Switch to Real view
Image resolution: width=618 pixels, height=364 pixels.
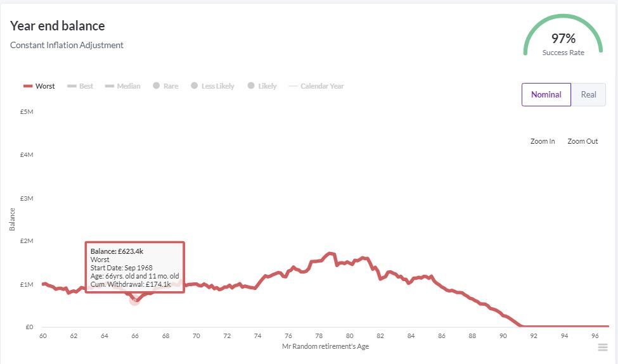588,94
